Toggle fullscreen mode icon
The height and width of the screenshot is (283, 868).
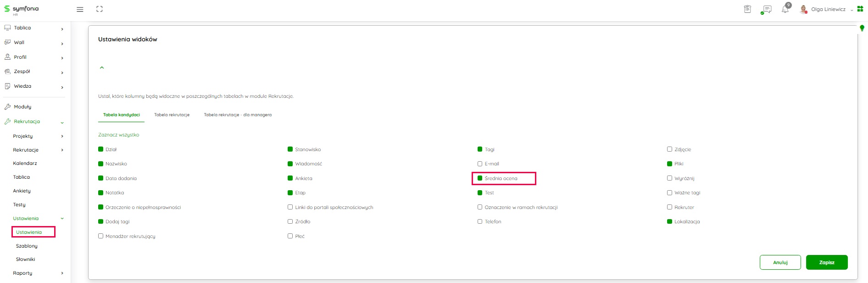(x=100, y=9)
